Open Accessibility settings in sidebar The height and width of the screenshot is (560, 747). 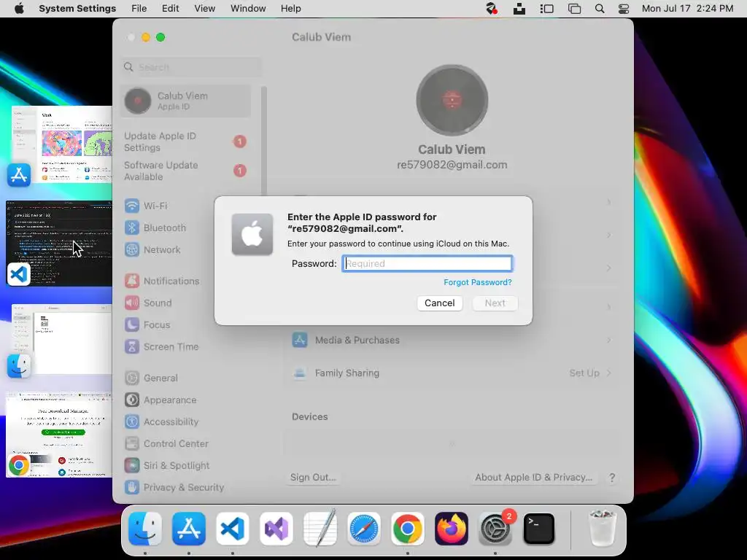(x=161, y=422)
